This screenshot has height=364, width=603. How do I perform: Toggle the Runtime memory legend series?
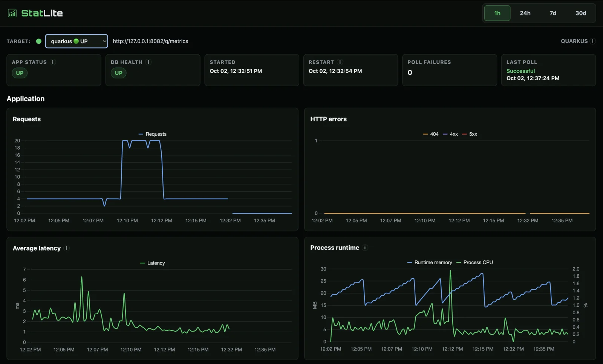pos(430,263)
